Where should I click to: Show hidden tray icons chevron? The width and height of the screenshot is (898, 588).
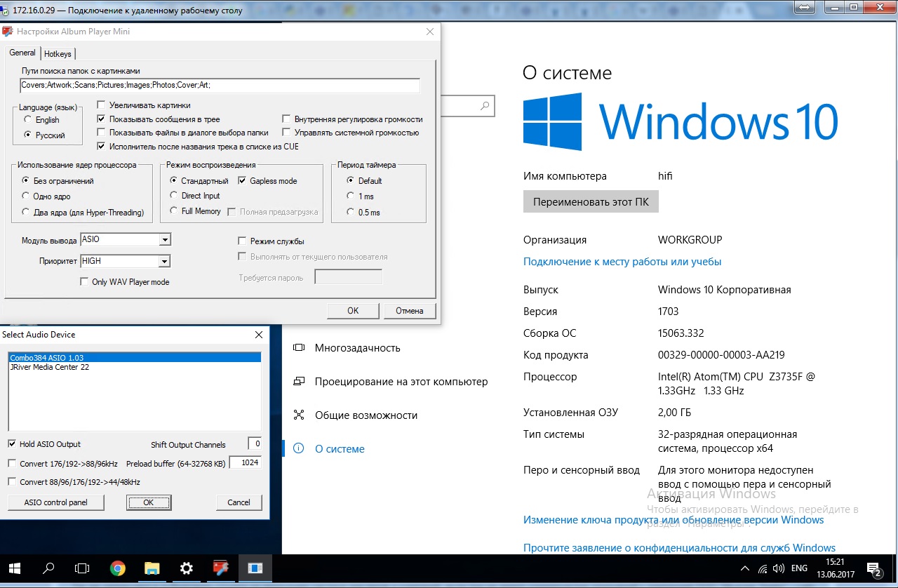[745, 568]
